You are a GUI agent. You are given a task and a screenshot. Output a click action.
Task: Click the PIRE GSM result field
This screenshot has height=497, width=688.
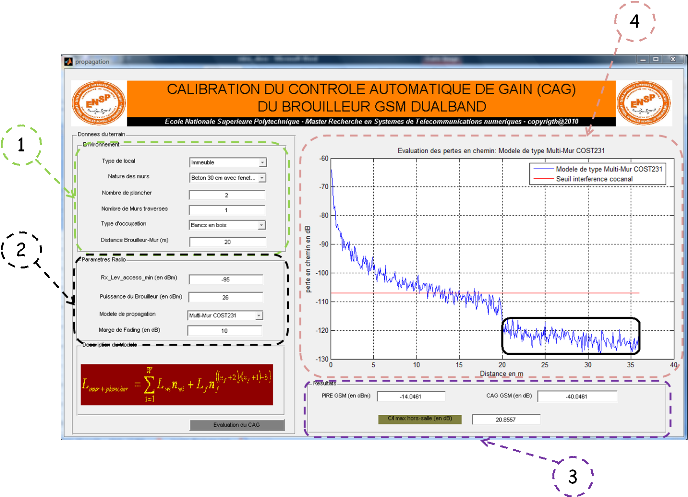411,396
